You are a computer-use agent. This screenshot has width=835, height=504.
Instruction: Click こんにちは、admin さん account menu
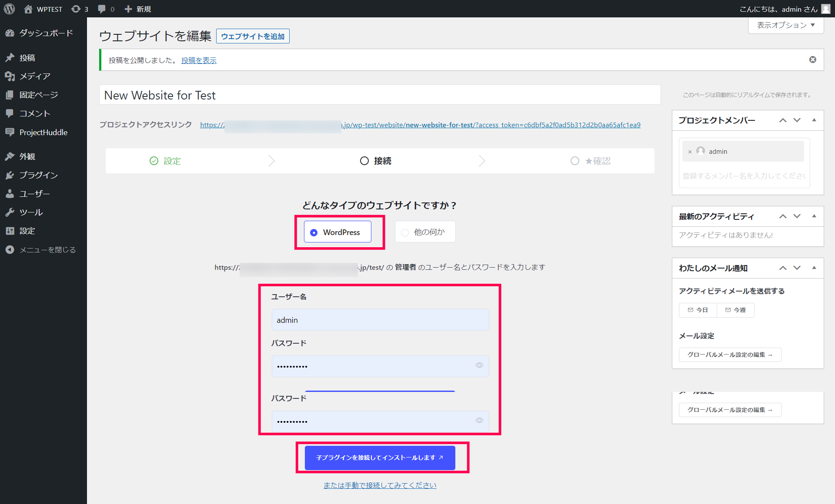(785, 9)
